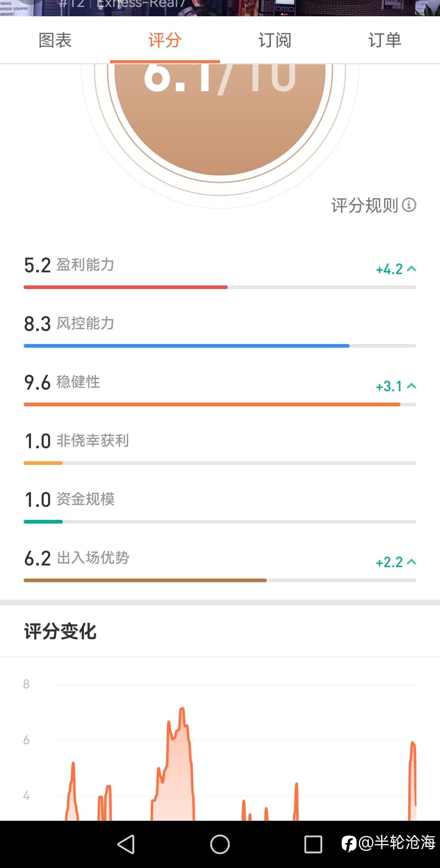Select the 评分 tab
Screen dimensions: 440x868
click(x=165, y=40)
